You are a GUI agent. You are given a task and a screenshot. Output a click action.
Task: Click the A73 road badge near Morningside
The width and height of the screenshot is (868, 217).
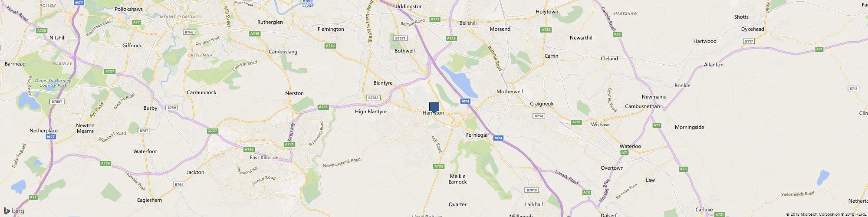pyautogui.click(x=657, y=125)
